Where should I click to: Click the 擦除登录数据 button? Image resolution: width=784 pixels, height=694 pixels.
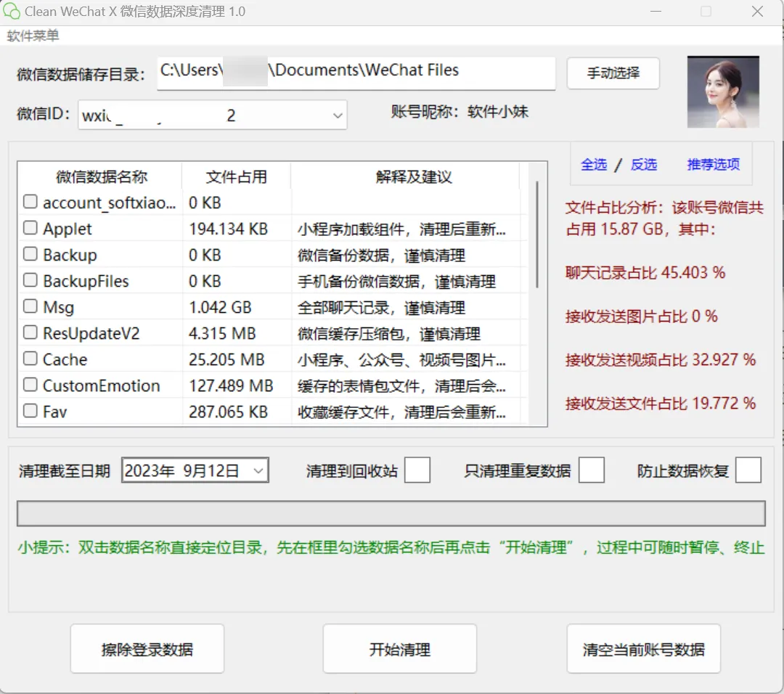tap(147, 649)
